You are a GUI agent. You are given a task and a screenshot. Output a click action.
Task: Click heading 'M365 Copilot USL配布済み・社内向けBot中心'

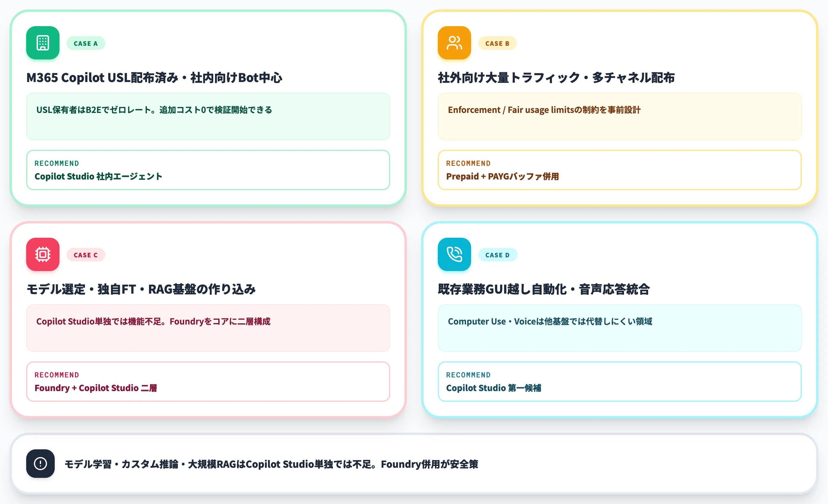pos(154,78)
